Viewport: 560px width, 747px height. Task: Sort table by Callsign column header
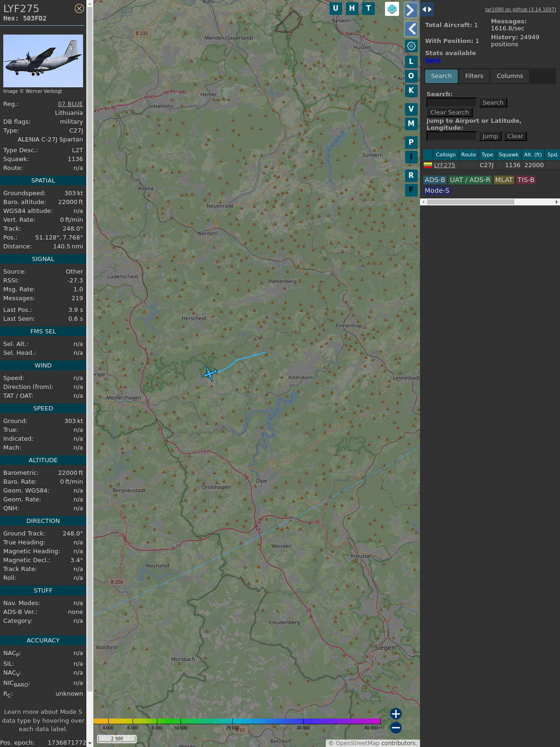[x=445, y=155]
